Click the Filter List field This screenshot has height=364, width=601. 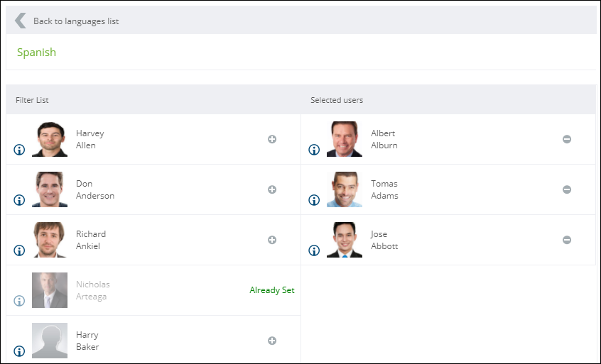(153, 100)
